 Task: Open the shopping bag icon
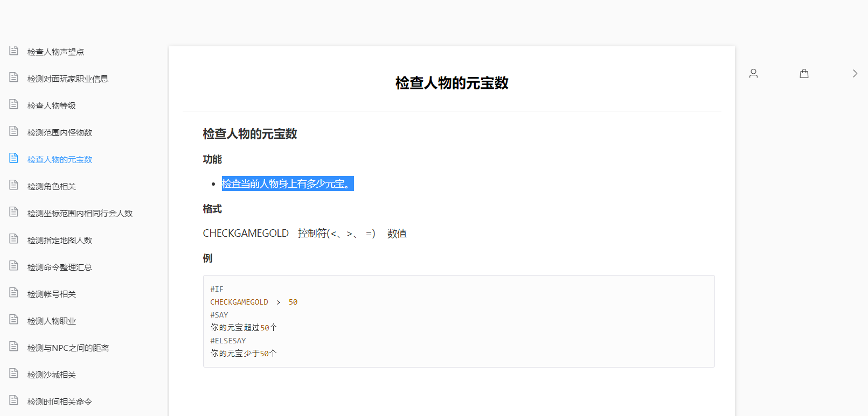[804, 74]
